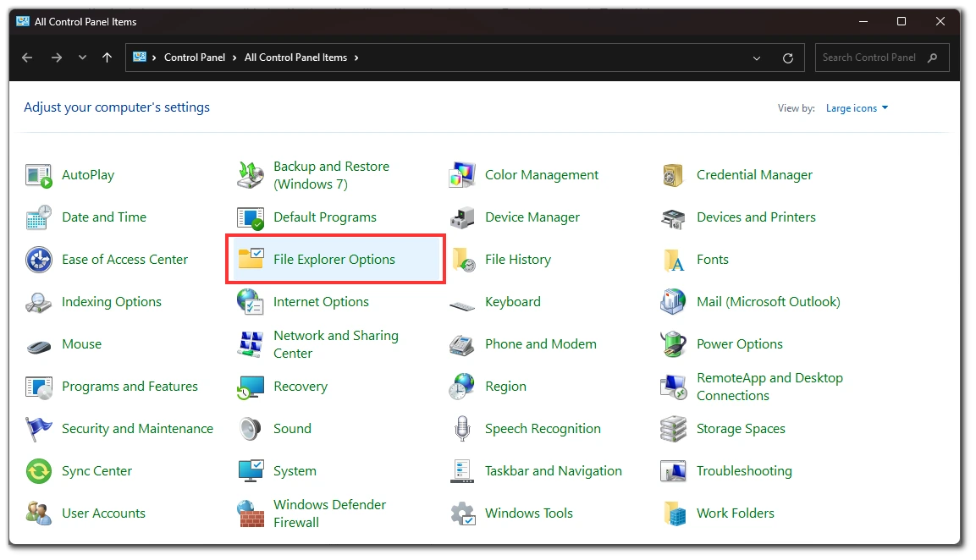The height and width of the screenshot is (560, 976).
Task: Click the Indexing Options icon
Action: (39, 302)
